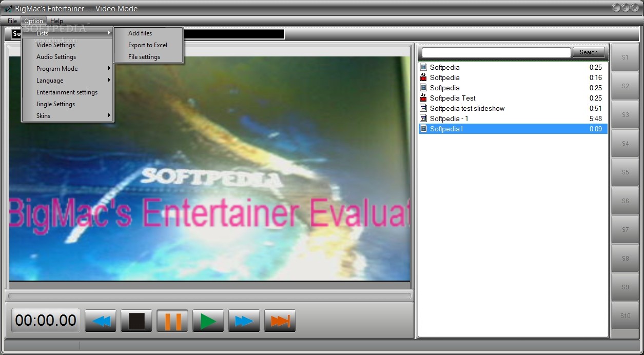
Task: Click the orange pause button
Action: click(x=172, y=321)
